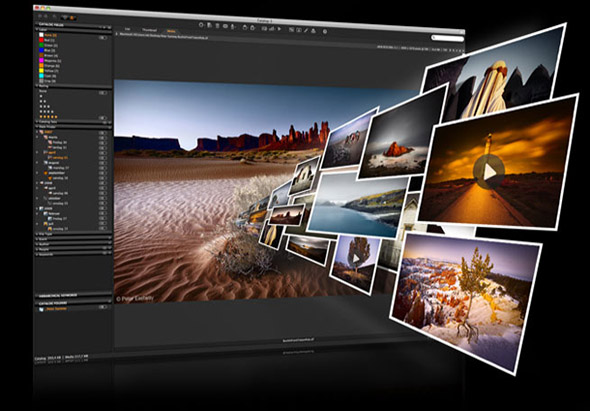Select the orange folder entry under Catalog Folders
This screenshot has width=590, height=411.
[x=56, y=309]
